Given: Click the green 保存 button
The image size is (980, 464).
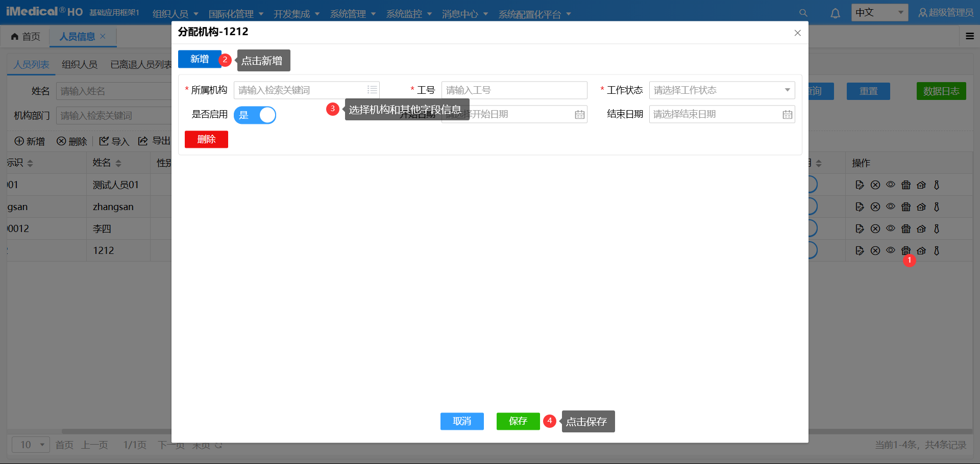Looking at the screenshot, I should coord(518,421).
